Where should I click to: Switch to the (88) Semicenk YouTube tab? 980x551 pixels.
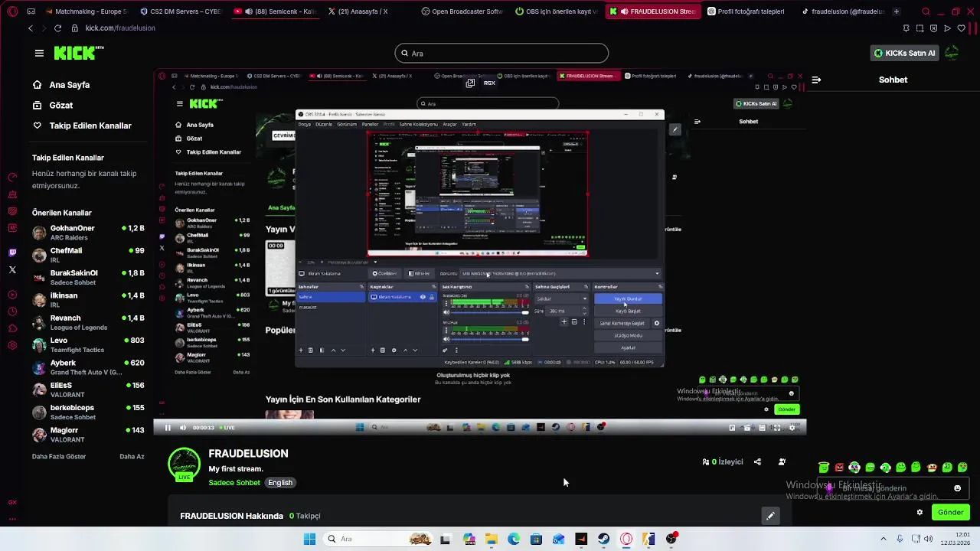click(x=274, y=11)
